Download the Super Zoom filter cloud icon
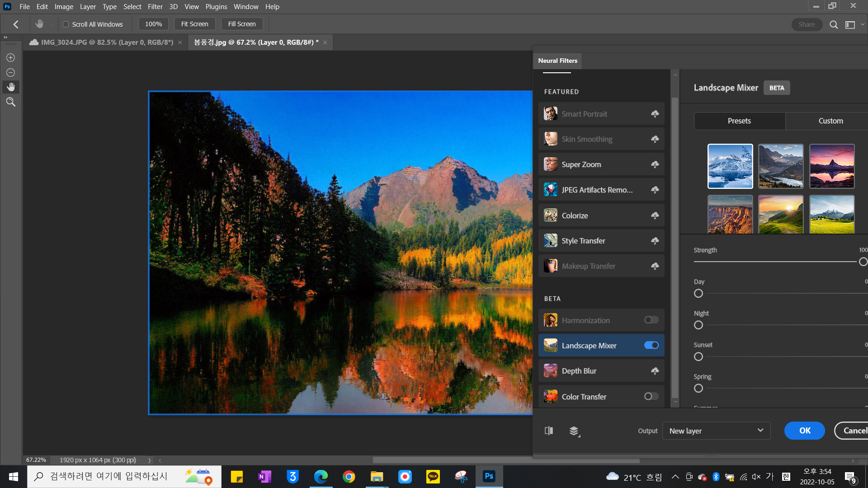Screen dimensions: 868x488 655,164
